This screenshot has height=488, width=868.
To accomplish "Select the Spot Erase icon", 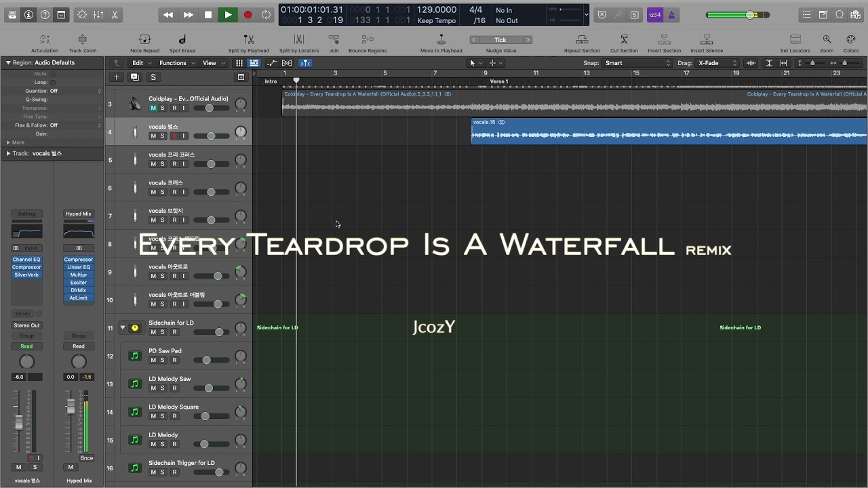I will [x=182, y=40].
